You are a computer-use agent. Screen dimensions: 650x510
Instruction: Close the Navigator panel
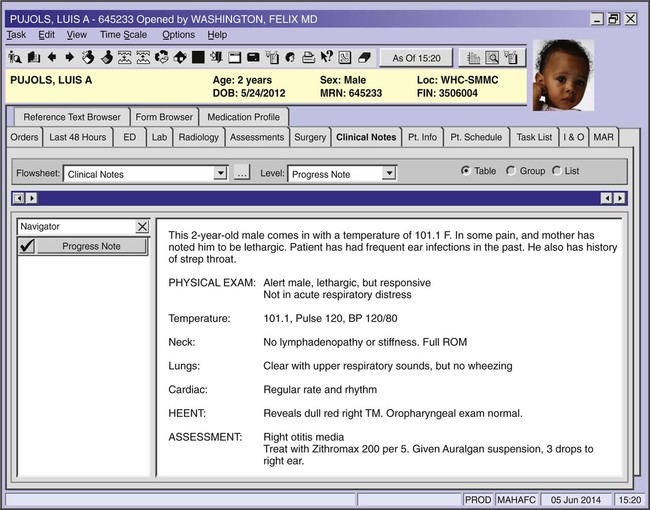click(141, 227)
